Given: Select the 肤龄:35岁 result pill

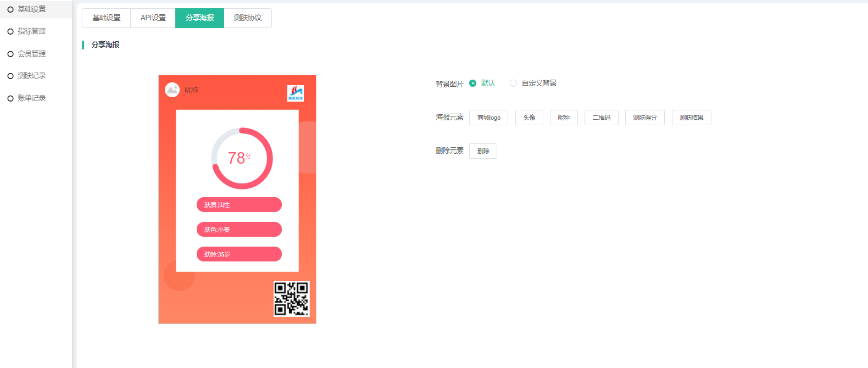Looking at the screenshot, I should [x=239, y=254].
